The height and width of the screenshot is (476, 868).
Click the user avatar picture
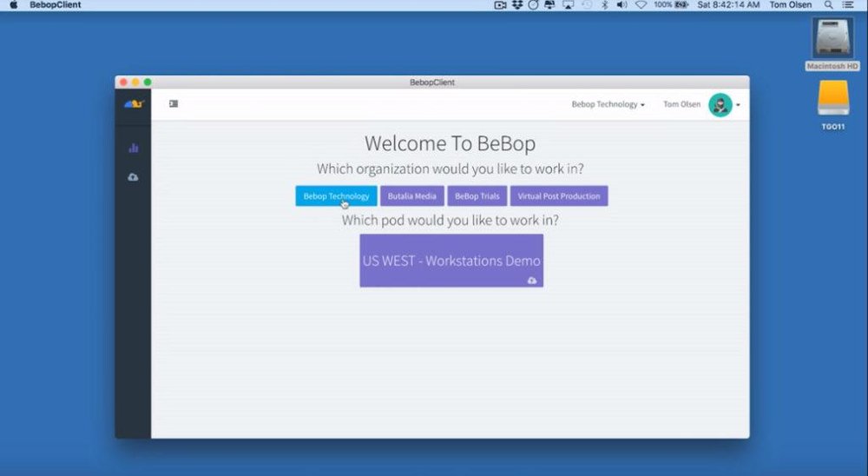pyautogui.click(x=720, y=105)
